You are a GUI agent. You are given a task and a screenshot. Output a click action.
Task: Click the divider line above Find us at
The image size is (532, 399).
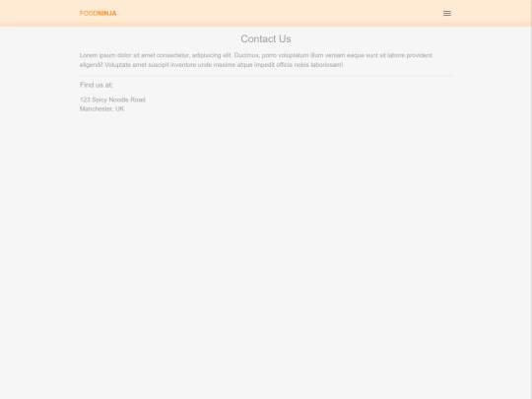pos(266,76)
